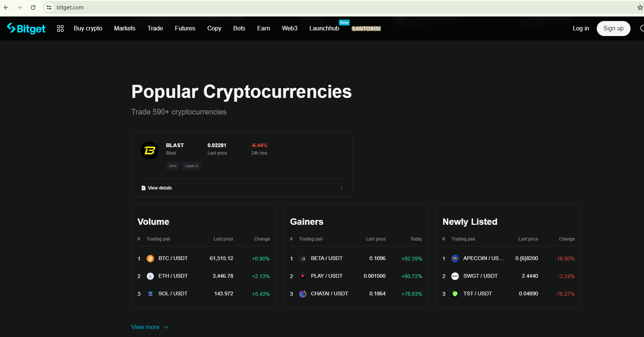Open the CHATAI / USDT trading pair
Image resolution: width=644 pixels, height=337 pixels.
pos(329,294)
